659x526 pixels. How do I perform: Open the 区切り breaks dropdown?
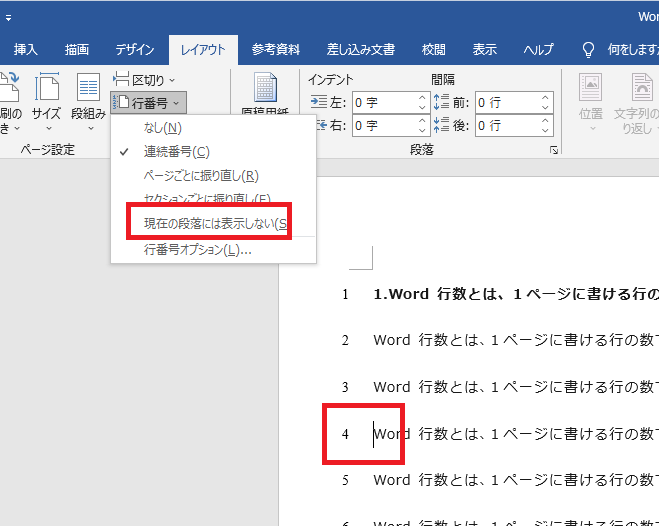coord(144,80)
